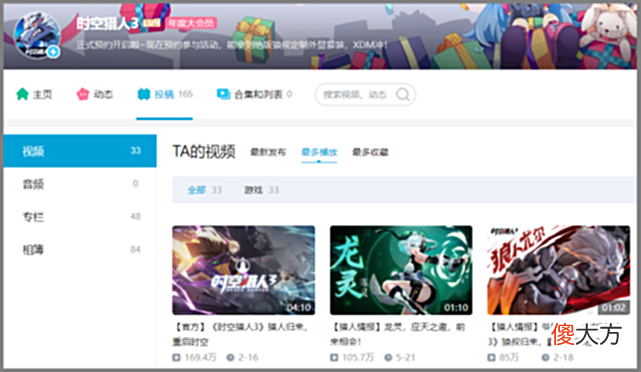Click the 169.4万 play count

point(200,357)
